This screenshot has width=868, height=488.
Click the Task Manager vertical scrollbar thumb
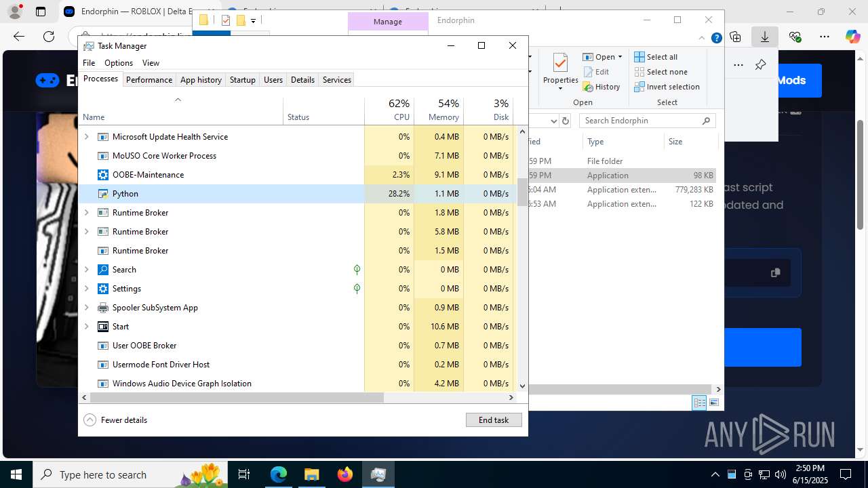click(522, 192)
